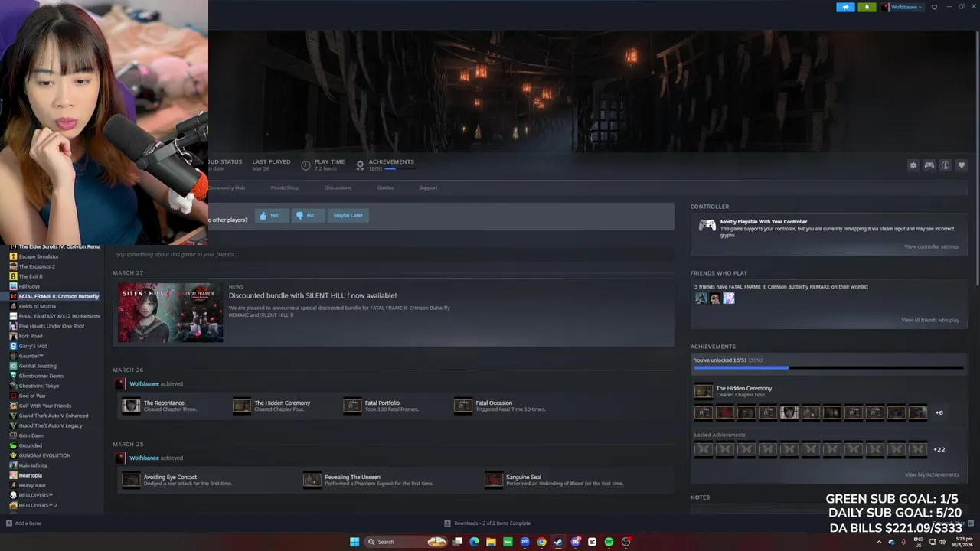Click the +6 unlocked achievements counter

(x=939, y=413)
